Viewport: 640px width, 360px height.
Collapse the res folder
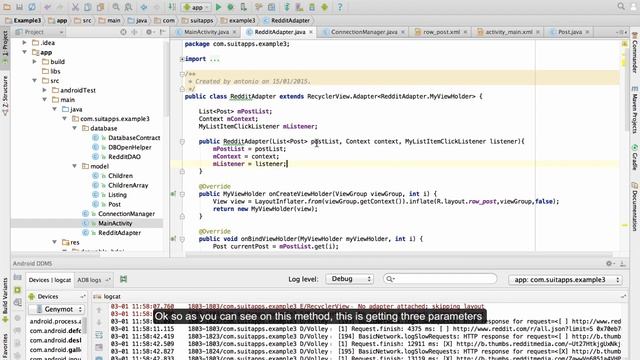pos(54,242)
